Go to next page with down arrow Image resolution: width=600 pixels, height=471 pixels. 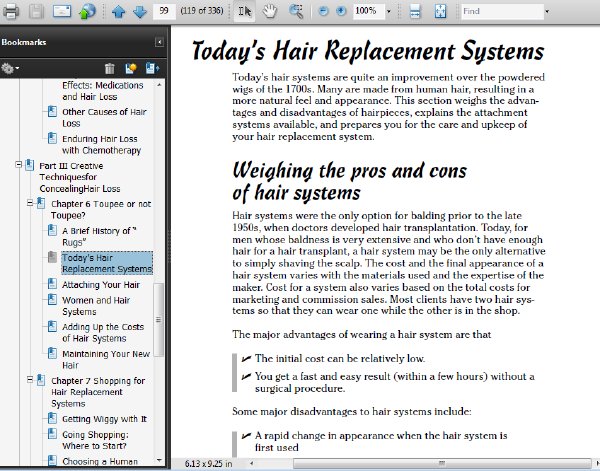pos(140,11)
